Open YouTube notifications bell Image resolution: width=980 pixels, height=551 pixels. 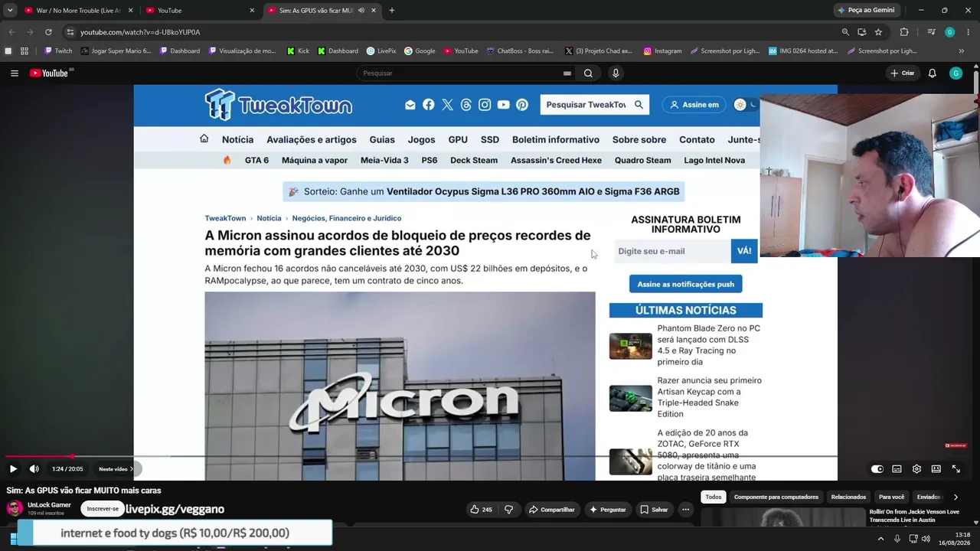tap(932, 73)
